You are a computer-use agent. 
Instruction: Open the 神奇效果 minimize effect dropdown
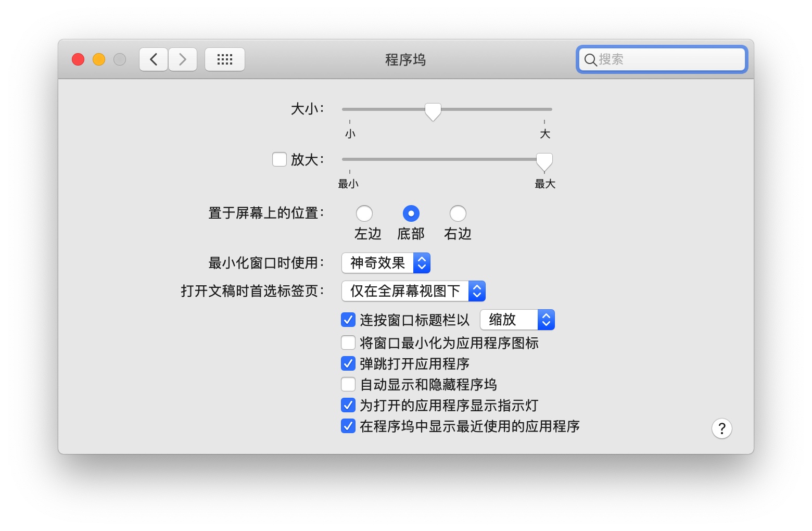[x=386, y=263]
